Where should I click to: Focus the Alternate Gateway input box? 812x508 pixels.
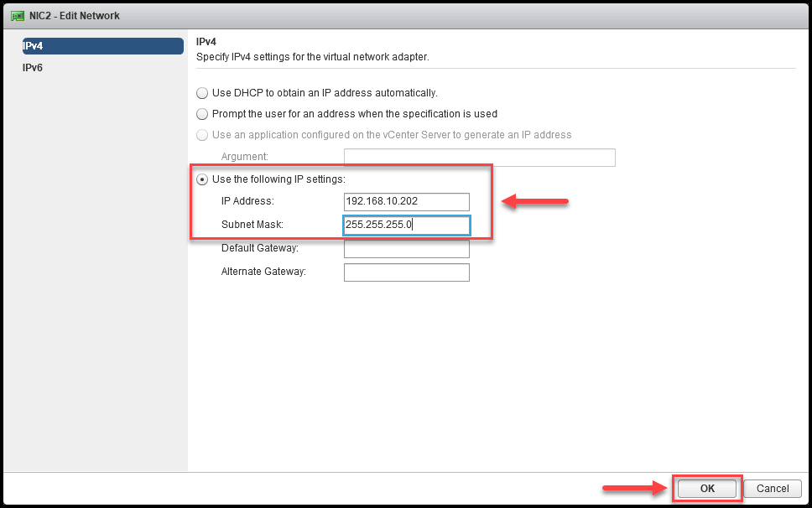(x=407, y=272)
